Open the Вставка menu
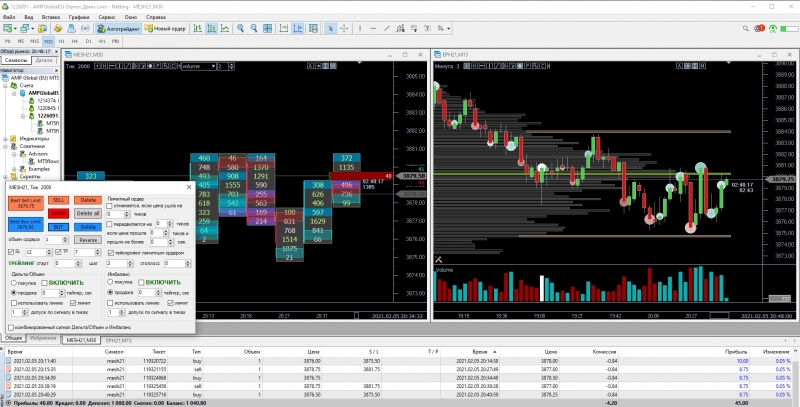The height and width of the screenshot is (407, 800). [53, 17]
